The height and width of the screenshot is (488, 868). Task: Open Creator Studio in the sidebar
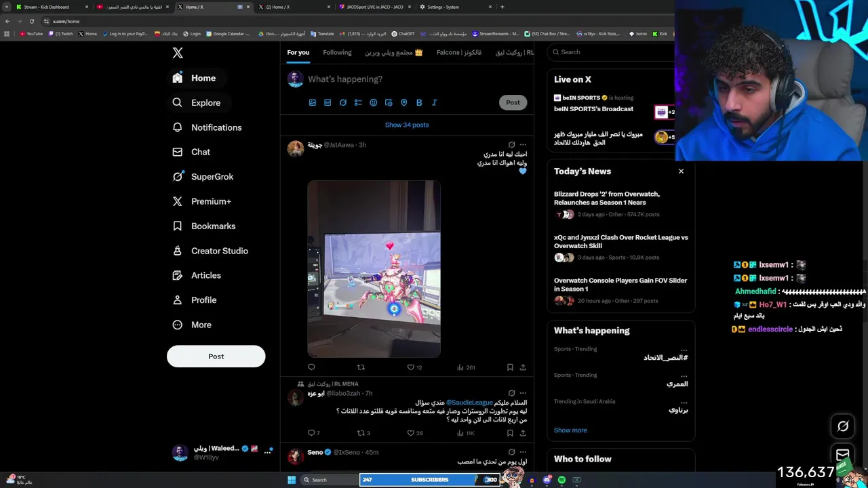coord(210,251)
